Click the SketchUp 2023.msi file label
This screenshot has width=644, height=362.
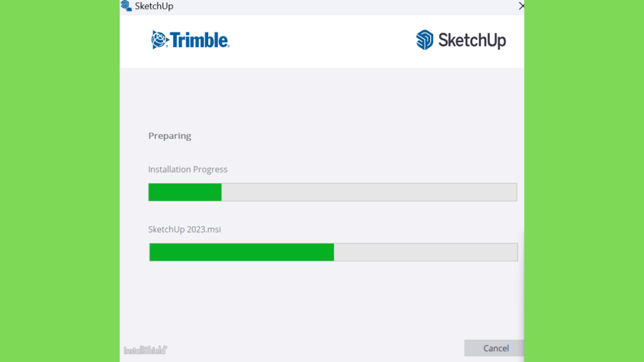point(184,229)
